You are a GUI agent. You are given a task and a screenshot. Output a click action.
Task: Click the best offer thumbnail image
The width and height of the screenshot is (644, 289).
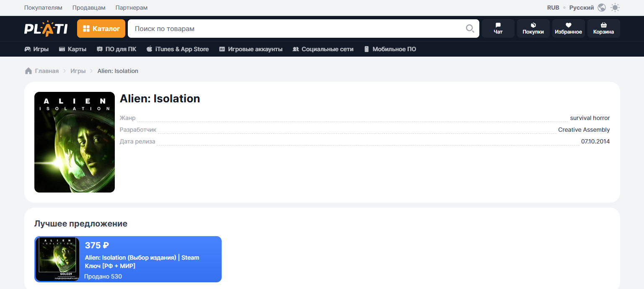57,259
